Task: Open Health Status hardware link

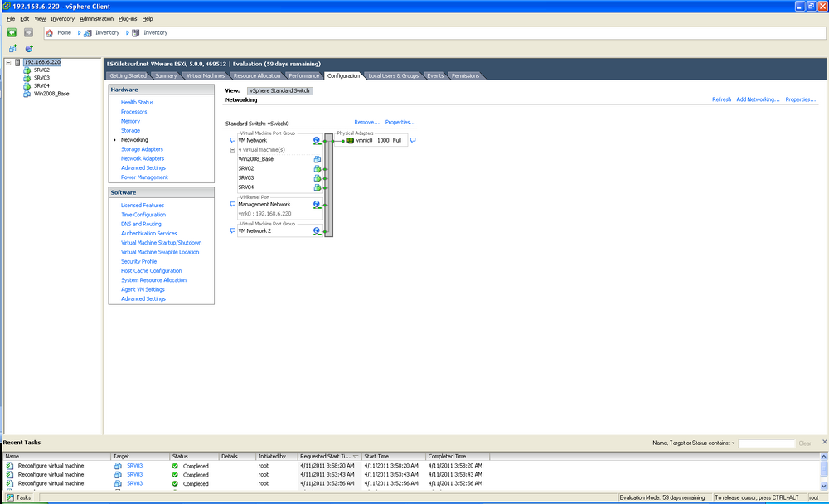Action: point(137,103)
